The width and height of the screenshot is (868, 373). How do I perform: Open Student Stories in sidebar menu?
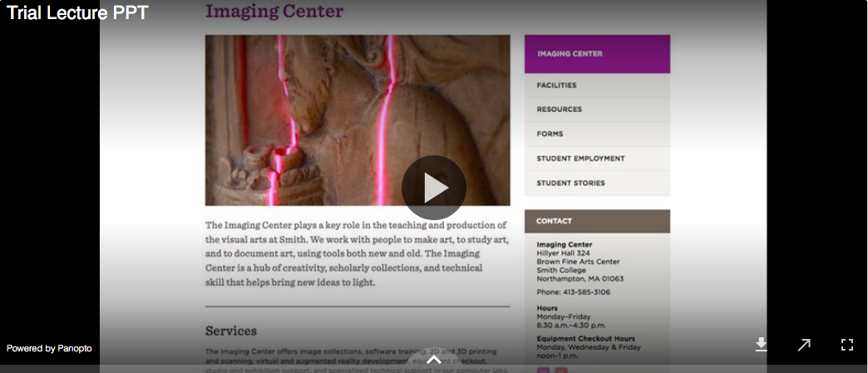coord(597,184)
